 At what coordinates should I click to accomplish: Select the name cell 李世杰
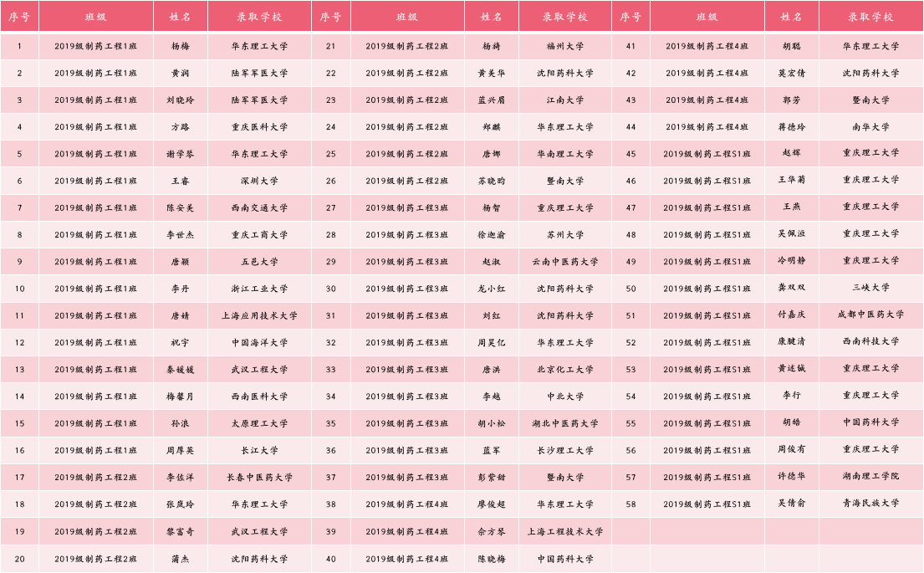[x=180, y=235]
